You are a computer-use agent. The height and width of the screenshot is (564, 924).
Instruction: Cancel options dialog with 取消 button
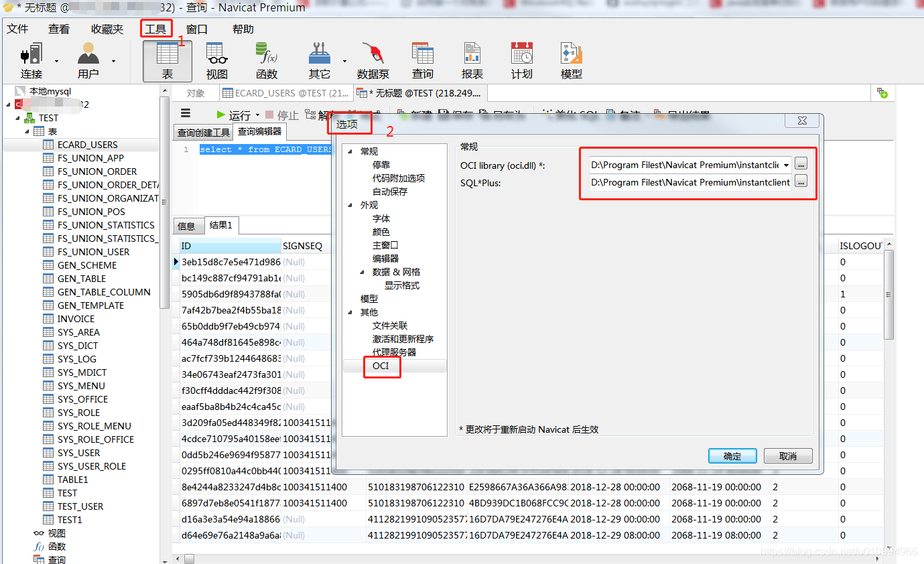pos(788,456)
